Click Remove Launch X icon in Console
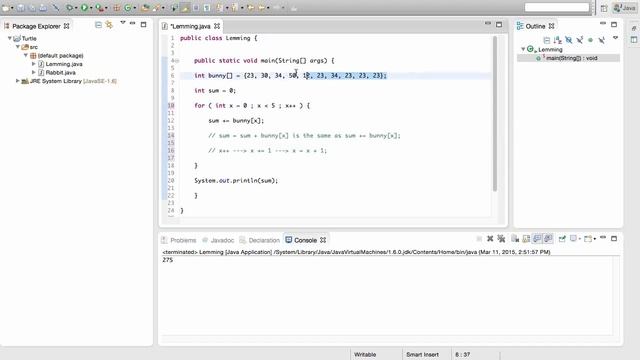Viewport: 640px width, 360px height. (x=490, y=239)
